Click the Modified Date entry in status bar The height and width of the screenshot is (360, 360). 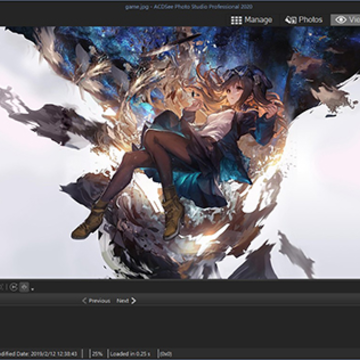pos(39,354)
